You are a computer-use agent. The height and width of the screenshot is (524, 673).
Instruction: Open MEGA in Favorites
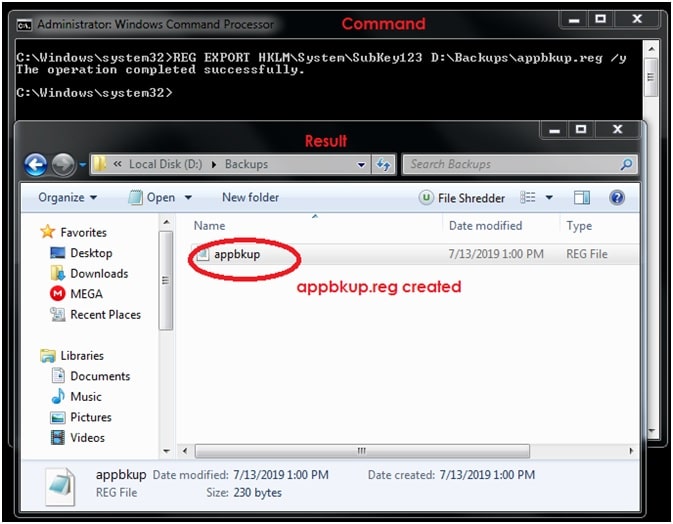click(x=86, y=294)
